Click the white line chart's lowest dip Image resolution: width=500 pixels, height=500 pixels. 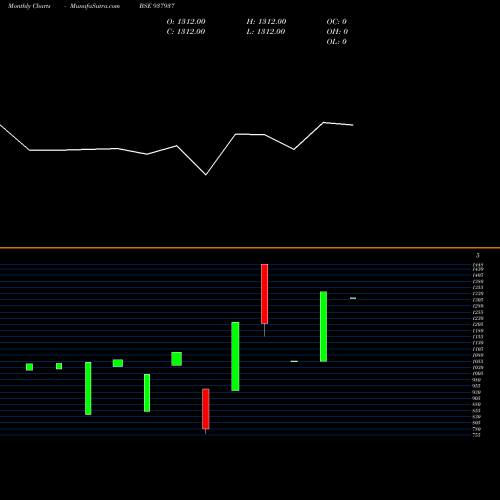206,175
